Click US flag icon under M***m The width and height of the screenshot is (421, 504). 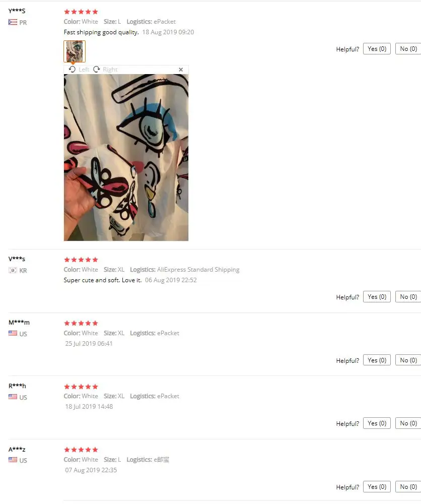pos(13,333)
